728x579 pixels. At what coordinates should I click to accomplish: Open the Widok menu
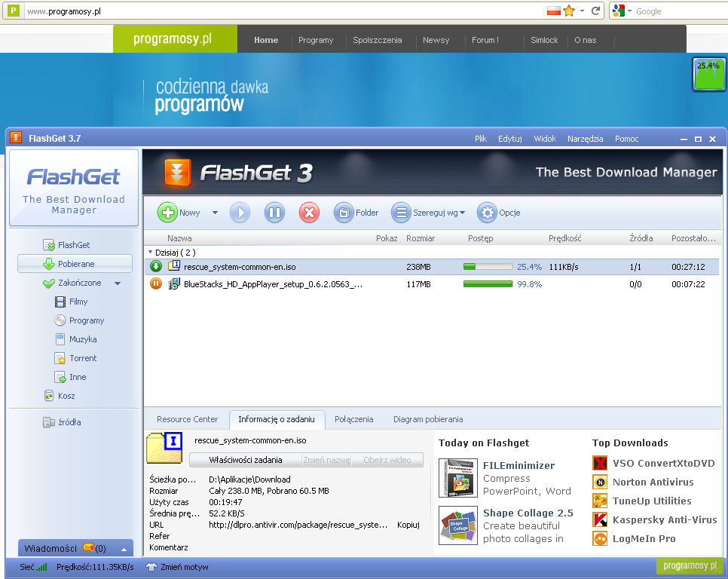click(x=545, y=139)
